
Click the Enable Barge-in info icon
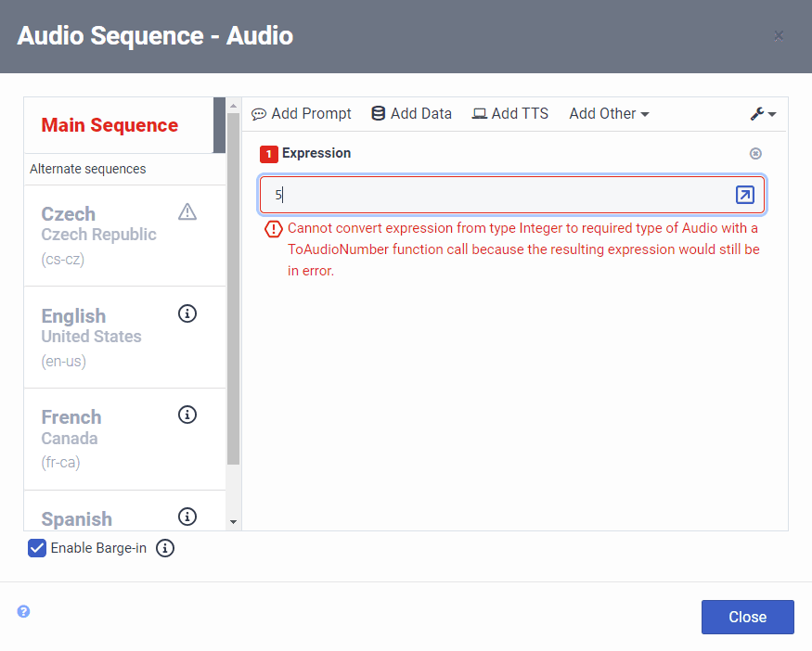(x=165, y=548)
